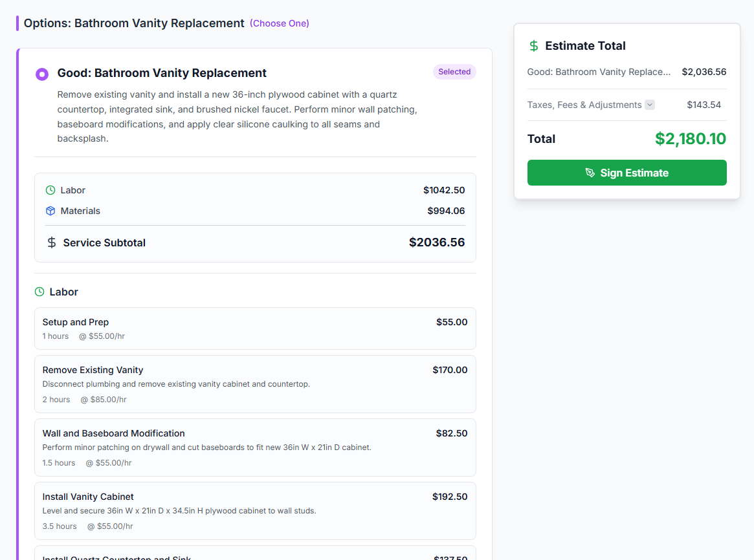Open the Setup and Prep labor item
754x560 pixels.
pyautogui.click(x=255, y=328)
